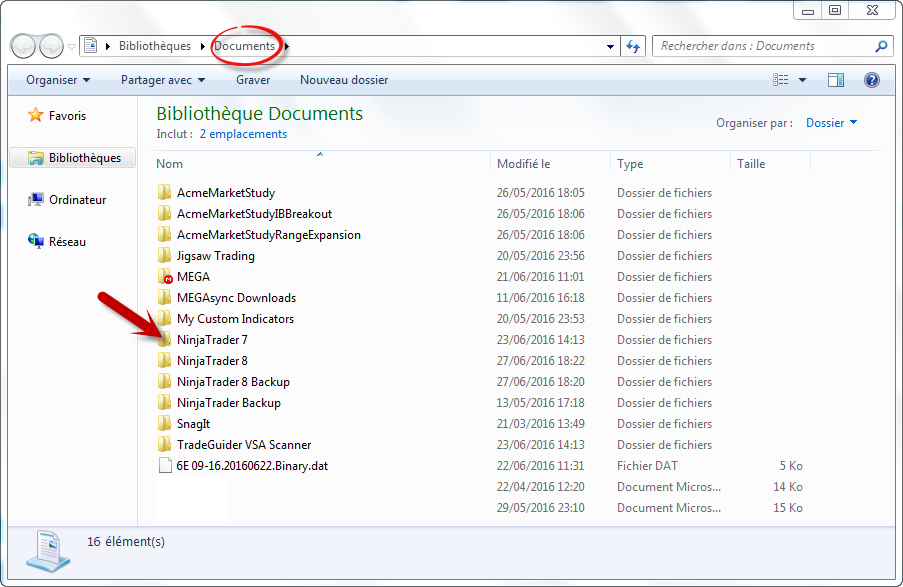Select Documents in the address bar
This screenshot has height=587, width=903.
pos(245,46)
